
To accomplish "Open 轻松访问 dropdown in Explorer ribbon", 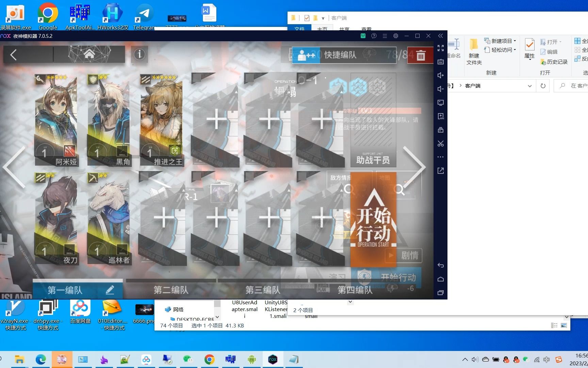I will [500, 50].
